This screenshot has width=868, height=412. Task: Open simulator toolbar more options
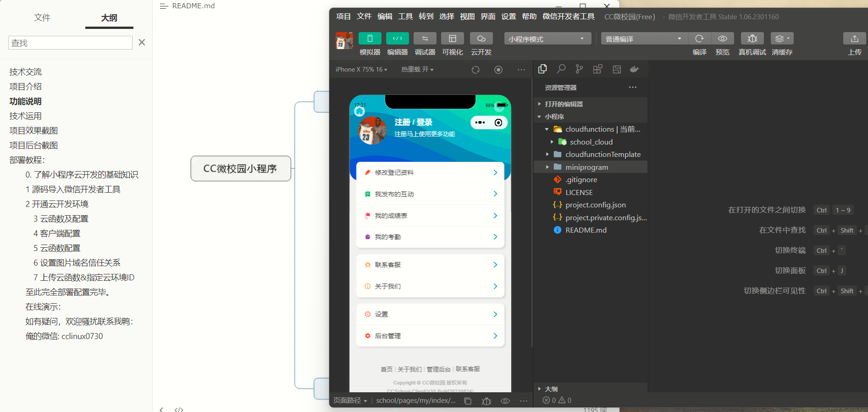[521, 70]
